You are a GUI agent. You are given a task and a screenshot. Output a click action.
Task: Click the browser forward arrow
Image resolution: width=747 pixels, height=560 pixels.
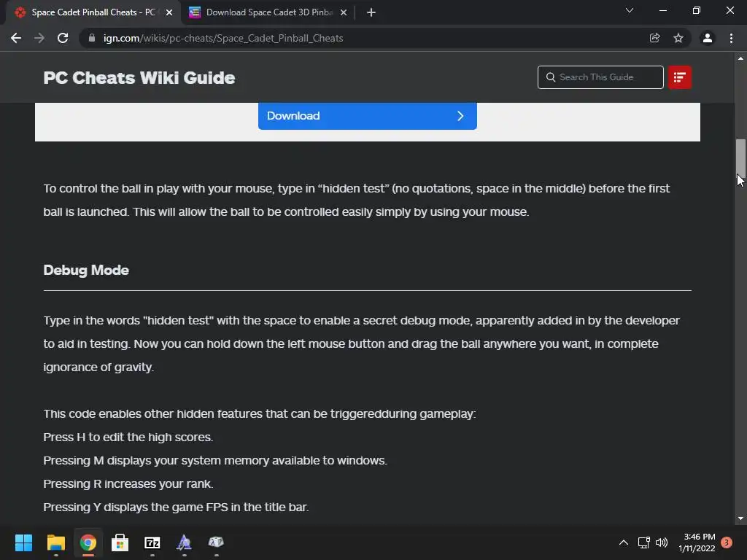point(39,38)
